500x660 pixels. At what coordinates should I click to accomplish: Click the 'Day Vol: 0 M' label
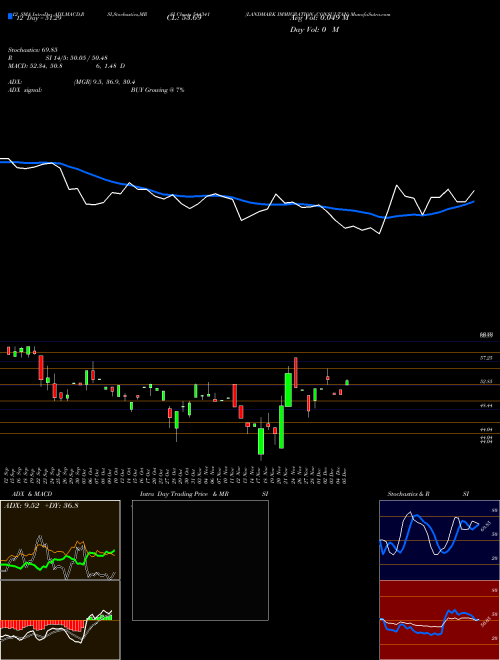pyautogui.click(x=314, y=29)
